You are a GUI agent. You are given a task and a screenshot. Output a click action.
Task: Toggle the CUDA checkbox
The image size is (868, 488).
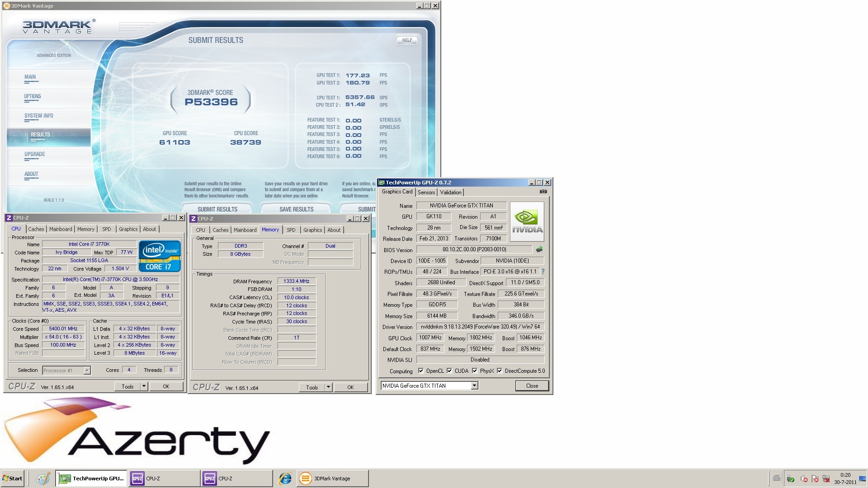tap(449, 371)
